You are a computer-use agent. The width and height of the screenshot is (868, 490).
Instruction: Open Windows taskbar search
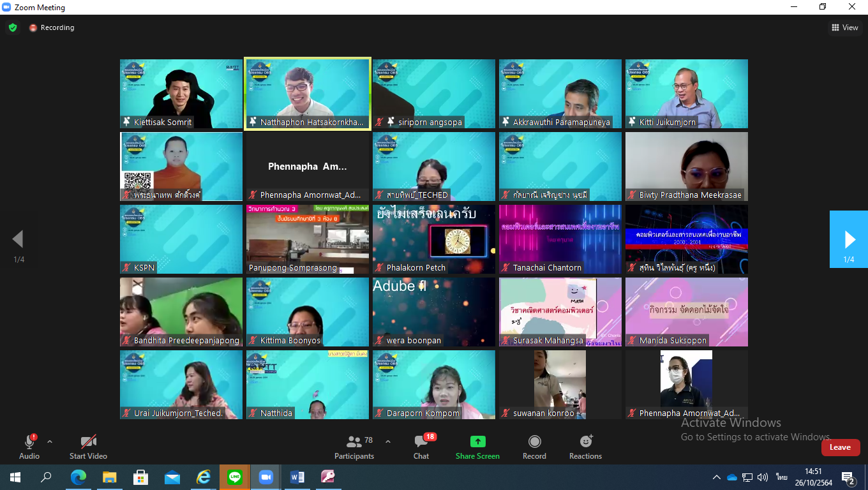pos(46,477)
